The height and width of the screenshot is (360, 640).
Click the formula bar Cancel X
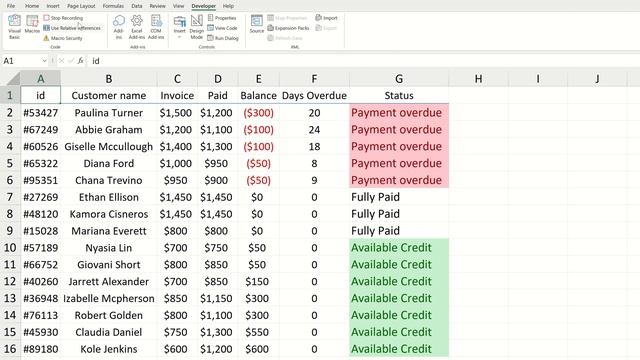61,61
